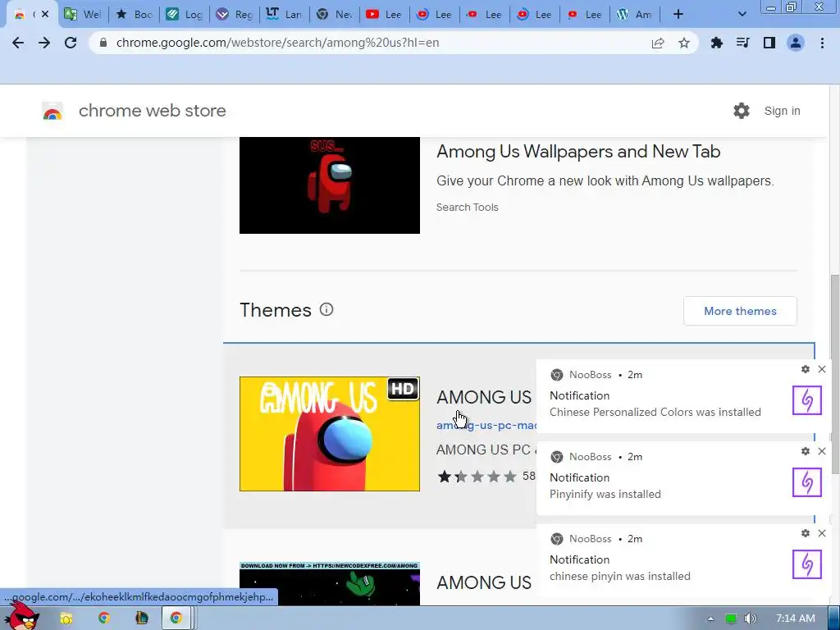Open the Chrome profile avatar
Image resolution: width=840 pixels, height=630 pixels.
pos(796,43)
